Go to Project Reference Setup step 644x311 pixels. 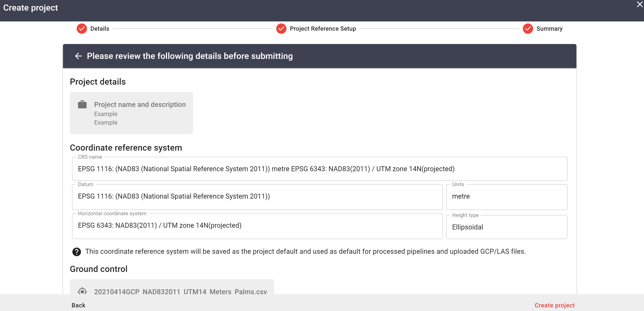pyautogui.click(x=323, y=29)
